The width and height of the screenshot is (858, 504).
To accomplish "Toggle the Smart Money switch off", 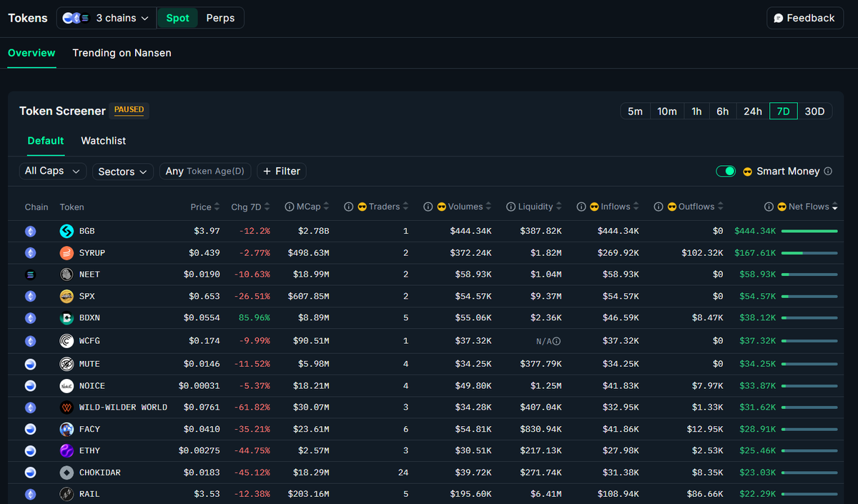I will click(x=726, y=172).
